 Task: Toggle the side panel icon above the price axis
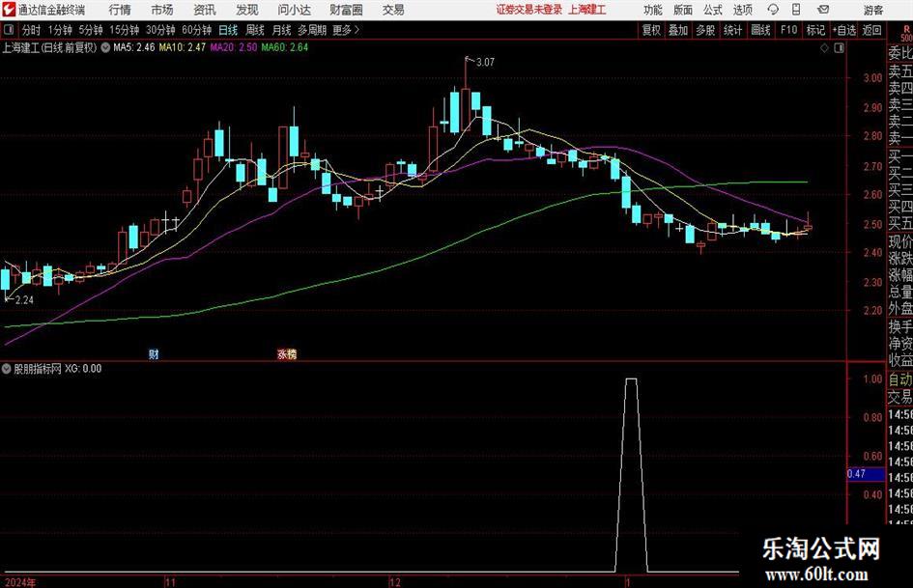point(839,48)
